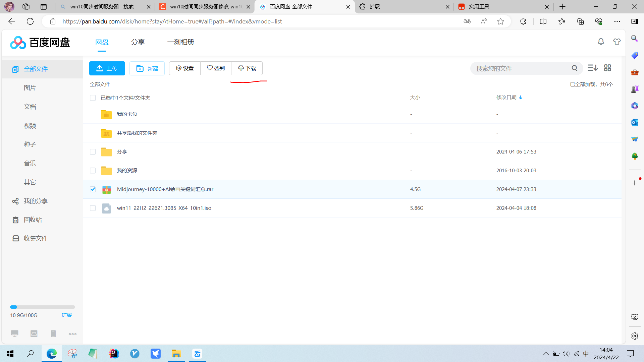Check the win11 iso file checkbox

click(x=93, y=208)
